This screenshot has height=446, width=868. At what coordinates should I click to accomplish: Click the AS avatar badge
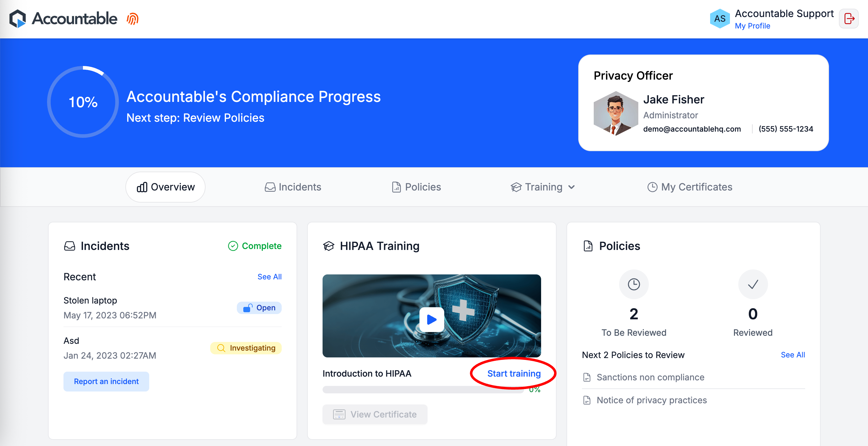719,19
